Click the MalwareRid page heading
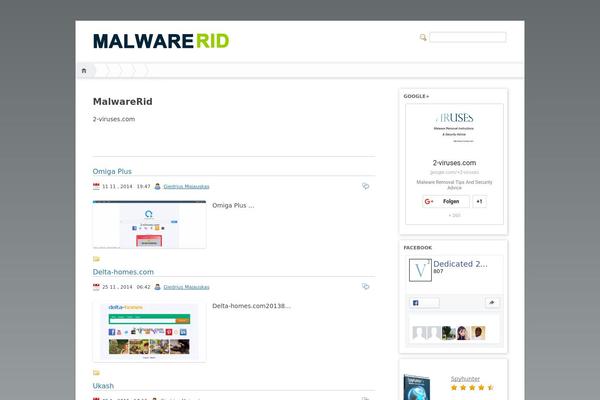Image resolution: width=600 pixels, height=400 pixels. [122, 101]
